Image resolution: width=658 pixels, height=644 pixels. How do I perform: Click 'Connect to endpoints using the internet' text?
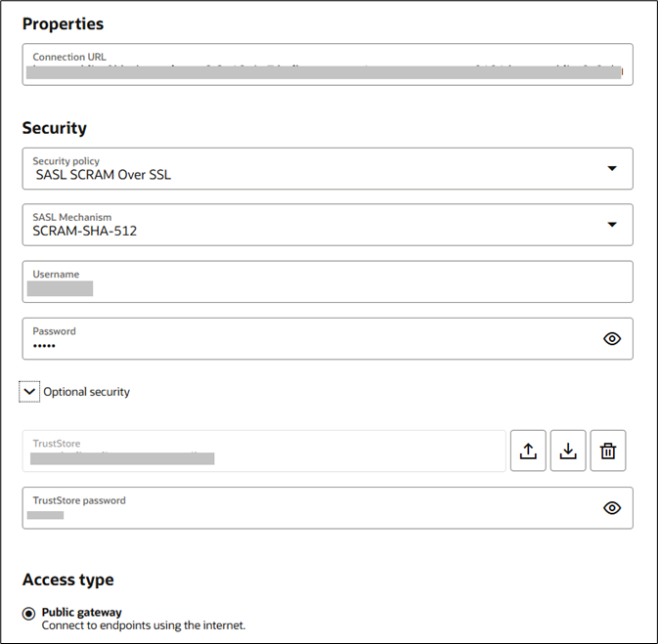point(143,625)
